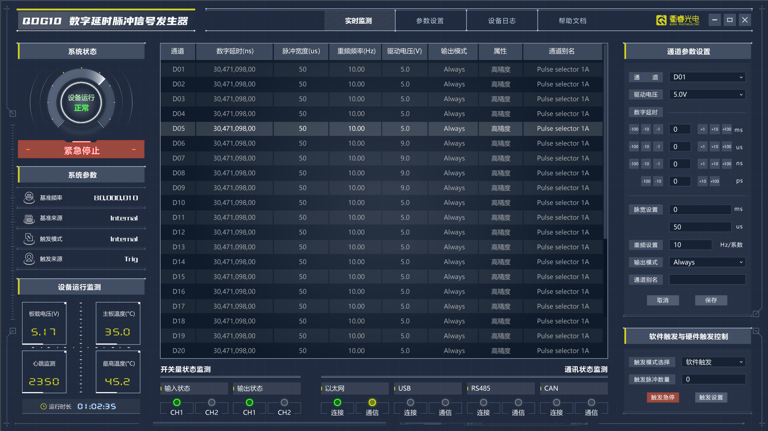Toggle the 输出状态 CH2 indicator
768x431 pixels.
coord(284,403)
